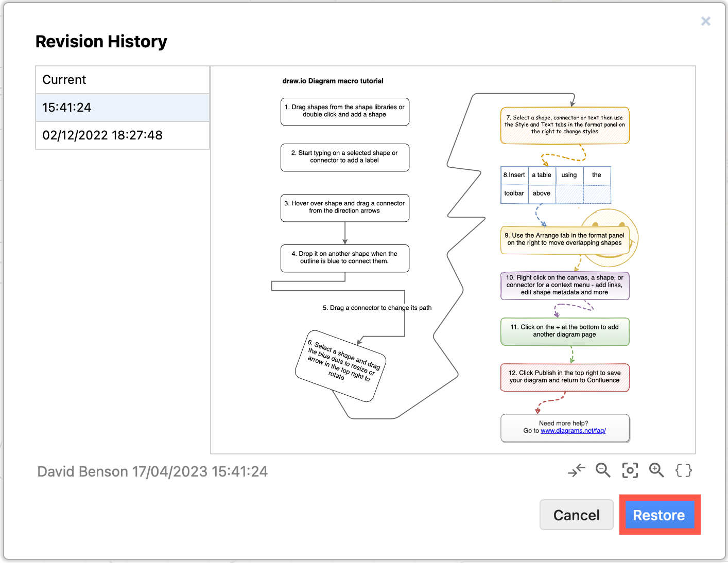728x563 pixels.
Task: Click the compare revisions arrows icon
Action: pos(576,470)
